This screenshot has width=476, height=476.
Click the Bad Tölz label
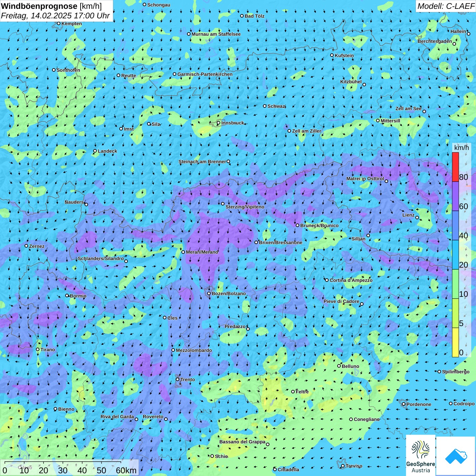tap(254, 16)
